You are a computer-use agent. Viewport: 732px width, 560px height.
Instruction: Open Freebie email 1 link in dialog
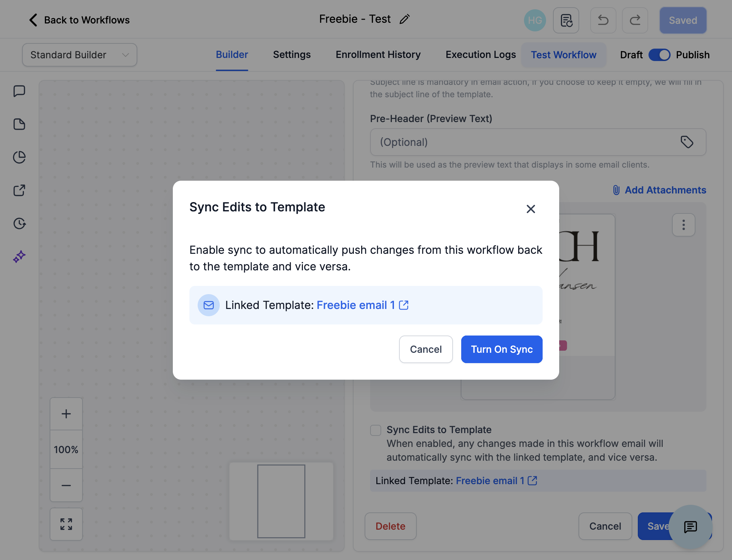362,305
